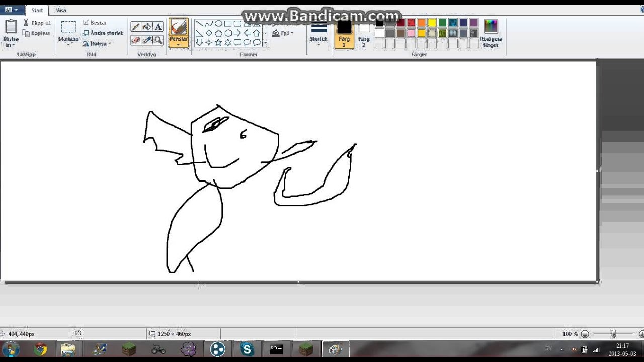Open Google Chrome from taskbar
This screenshot has height=362, width=644.
[40, 349]
